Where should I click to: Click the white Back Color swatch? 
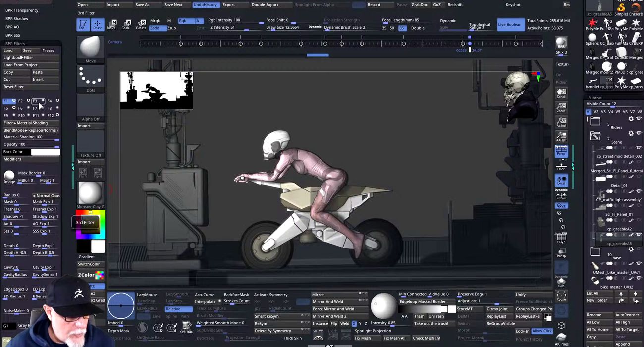click(46, 152)
